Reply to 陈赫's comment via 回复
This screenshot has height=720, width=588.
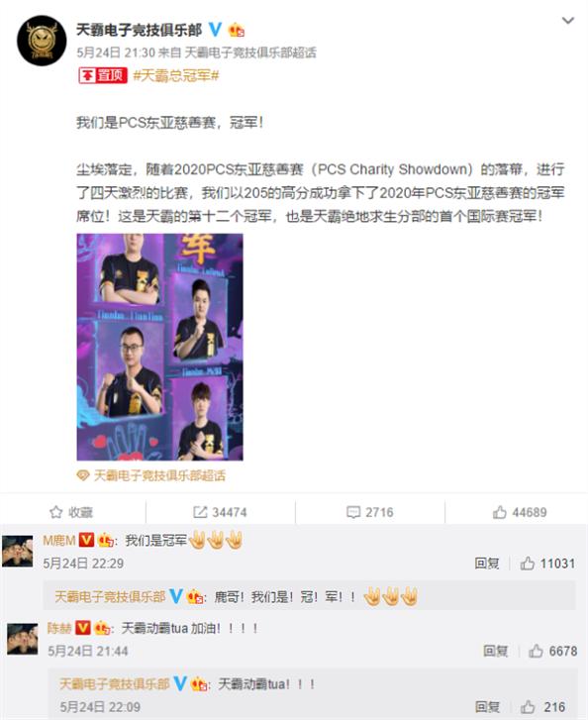(x=495, y=651)
